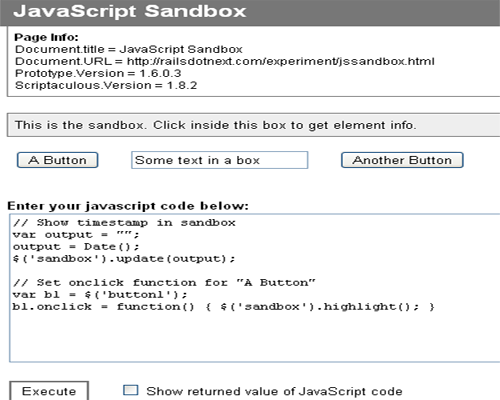Viewport: 500px width, 400px height.
Task: Click the 'b1.onclick = function()' code line
Action: point(223,307)
